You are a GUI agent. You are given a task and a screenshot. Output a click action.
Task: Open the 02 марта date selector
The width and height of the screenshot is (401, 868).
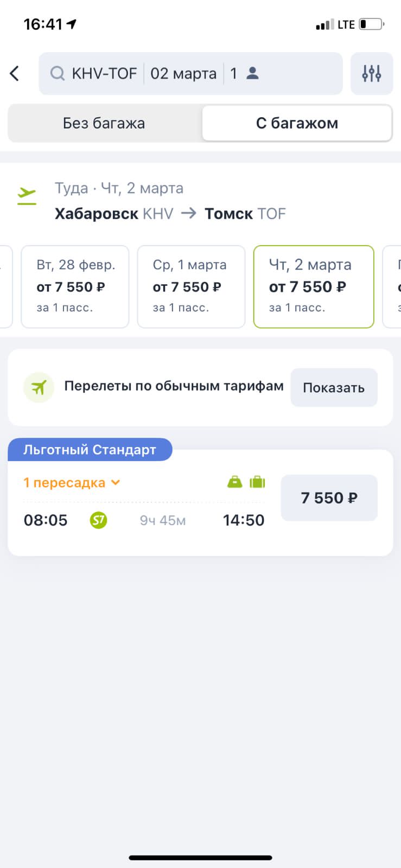click(183, 73)
